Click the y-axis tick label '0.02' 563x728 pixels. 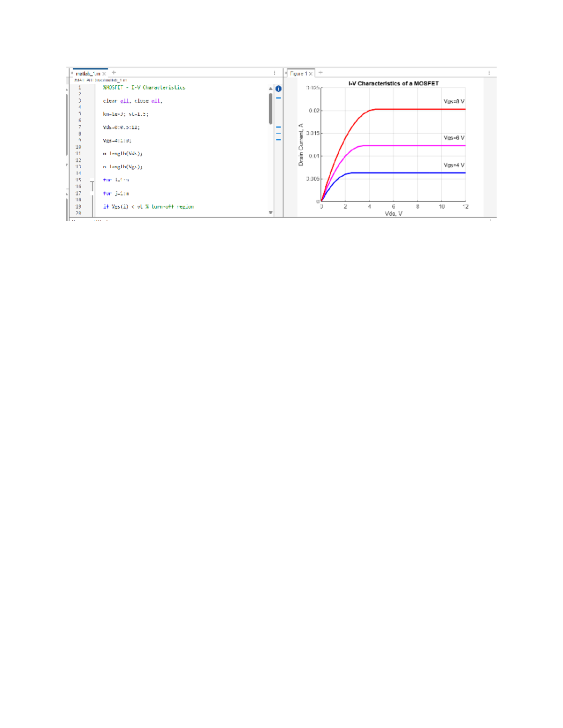314,111
